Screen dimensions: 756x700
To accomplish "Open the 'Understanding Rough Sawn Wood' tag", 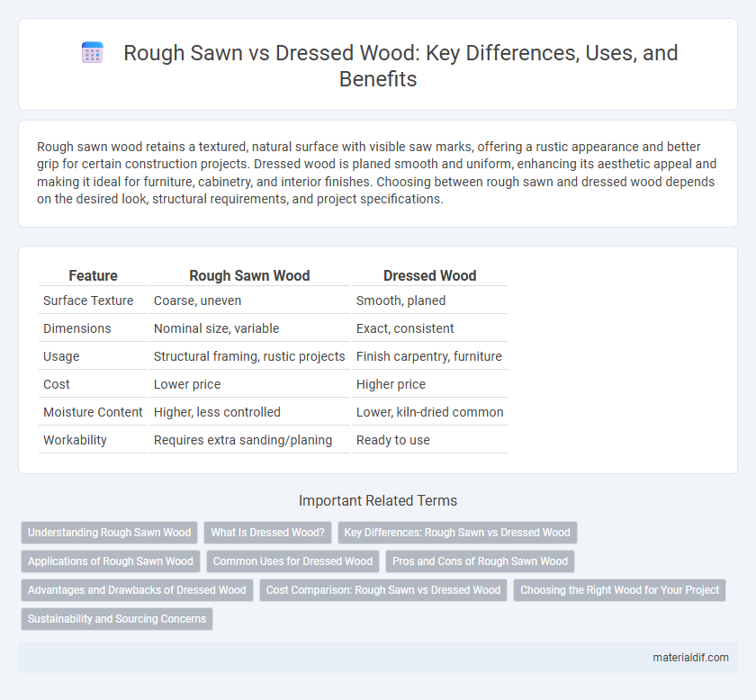I will 110,533.
